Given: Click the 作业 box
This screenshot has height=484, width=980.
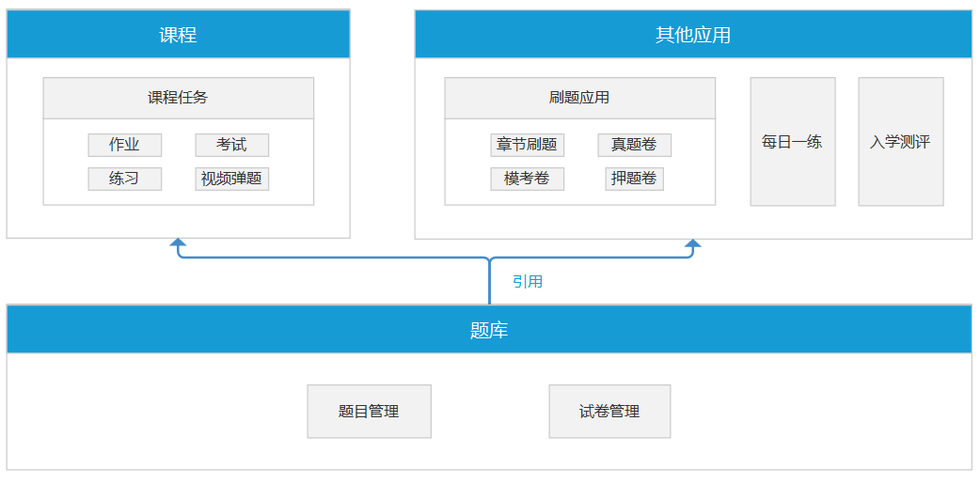Looking at the screenshot, I should click(x=124, y=146).
